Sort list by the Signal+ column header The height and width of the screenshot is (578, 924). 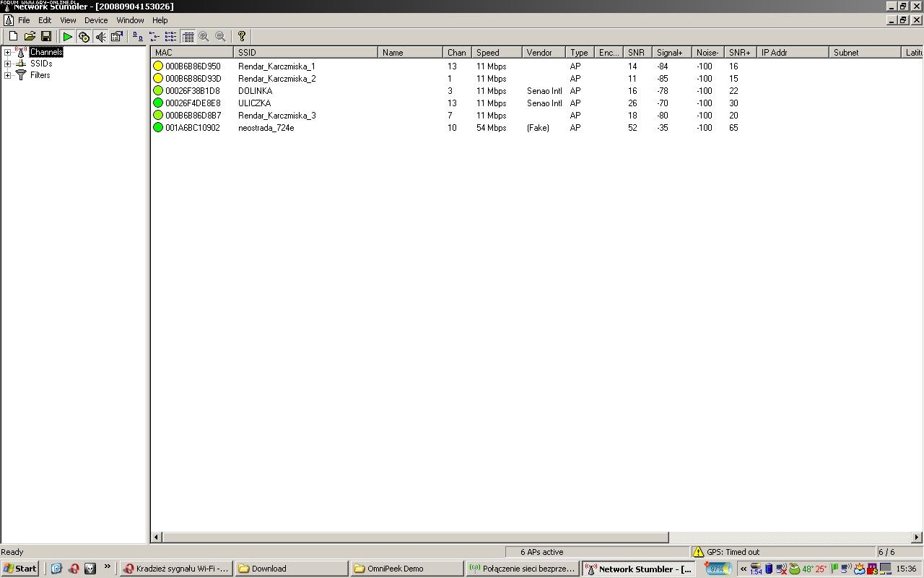click(671, 53)
